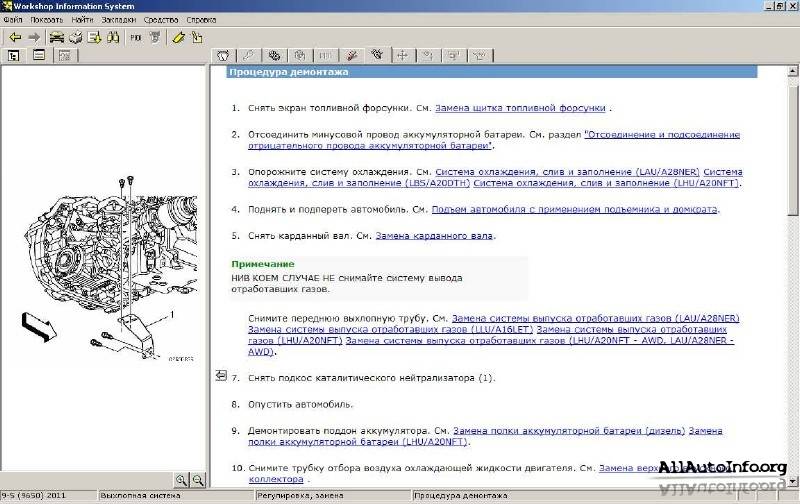Click step 7 text about catalytic converter brace
Image resolution: width=800 pixels, height=504 pixels.
pos(371,377)
